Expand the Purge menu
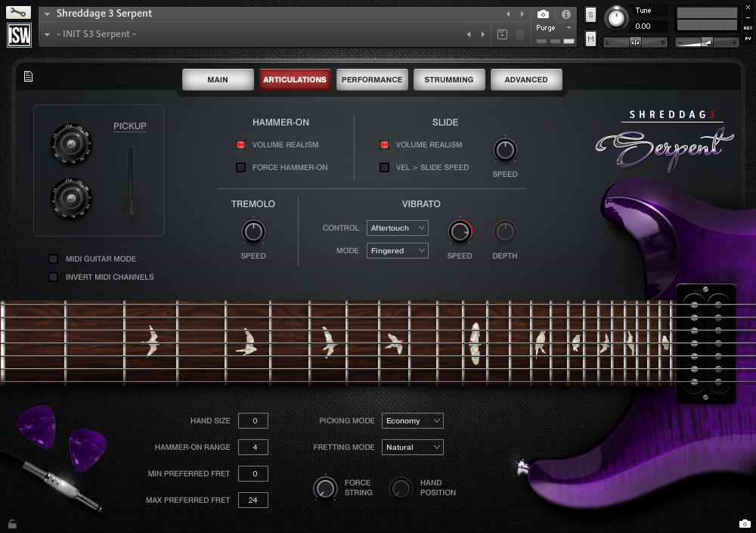This screenshot has height=533, width=756. pyautogui.click(x=569, y=27)
